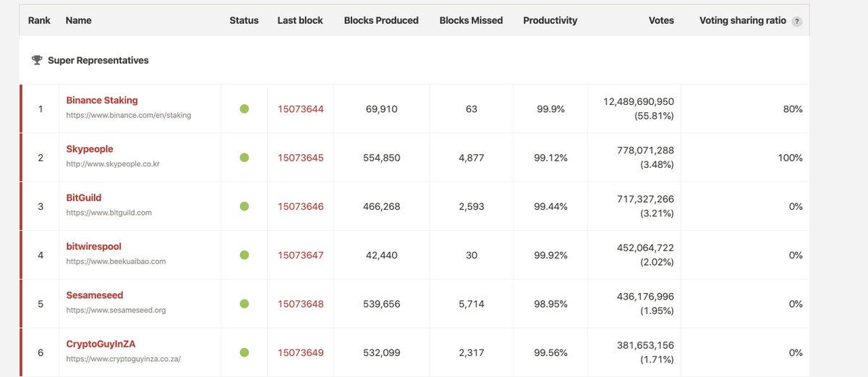Click the Votes column header

(x=661, y=20)
